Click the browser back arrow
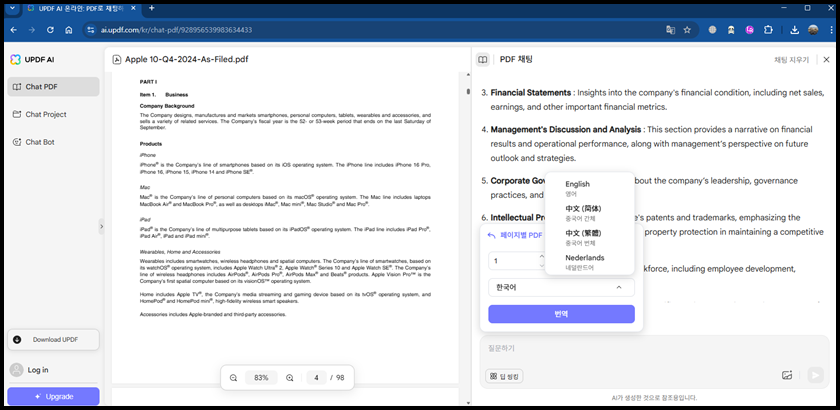Viewport: 840px width, 410px height. pyautogui.click(x=14, y=30)
